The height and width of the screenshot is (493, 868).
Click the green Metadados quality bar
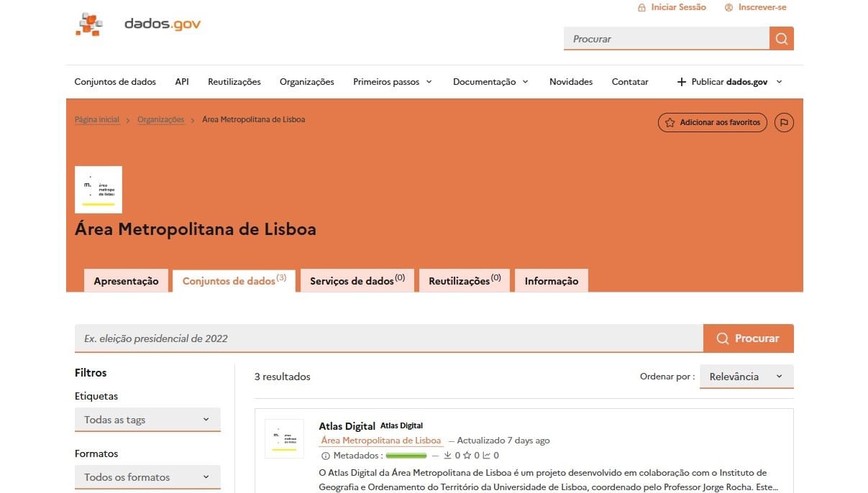click(406, 456)
